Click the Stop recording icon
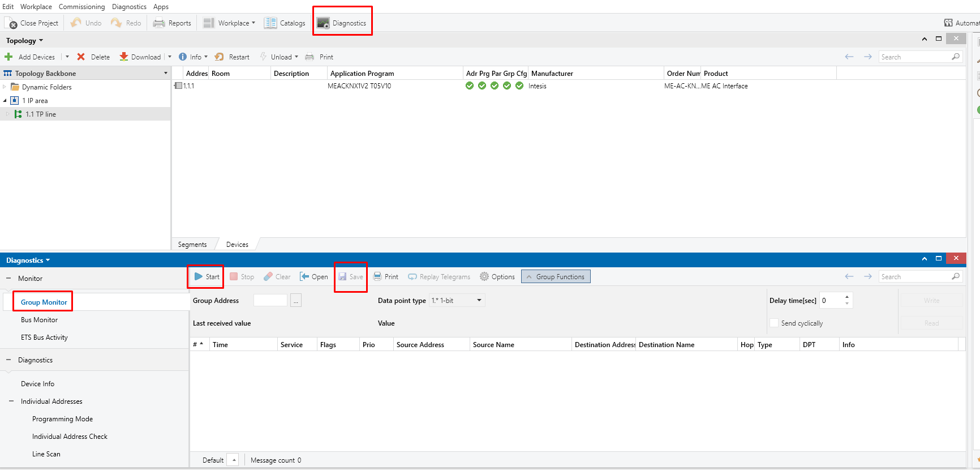The width and height of the screenshot is (980, 470). tap(234, 277)
